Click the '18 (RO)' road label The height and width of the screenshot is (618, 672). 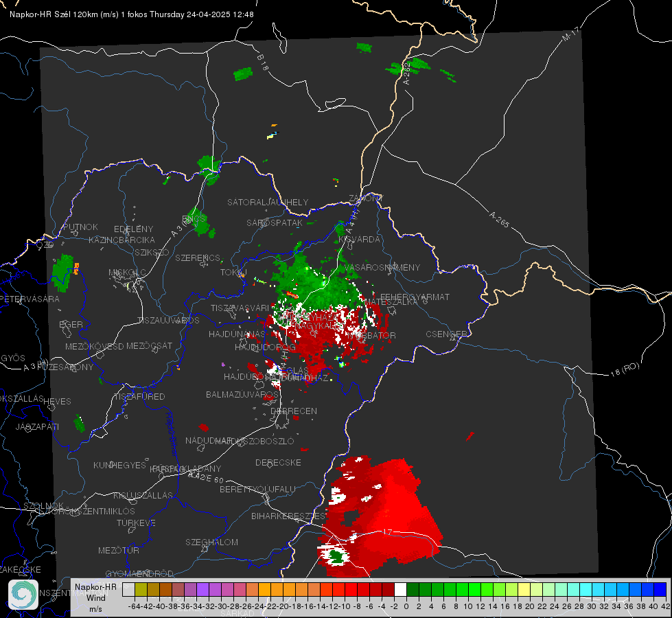[x=625, y=369]
